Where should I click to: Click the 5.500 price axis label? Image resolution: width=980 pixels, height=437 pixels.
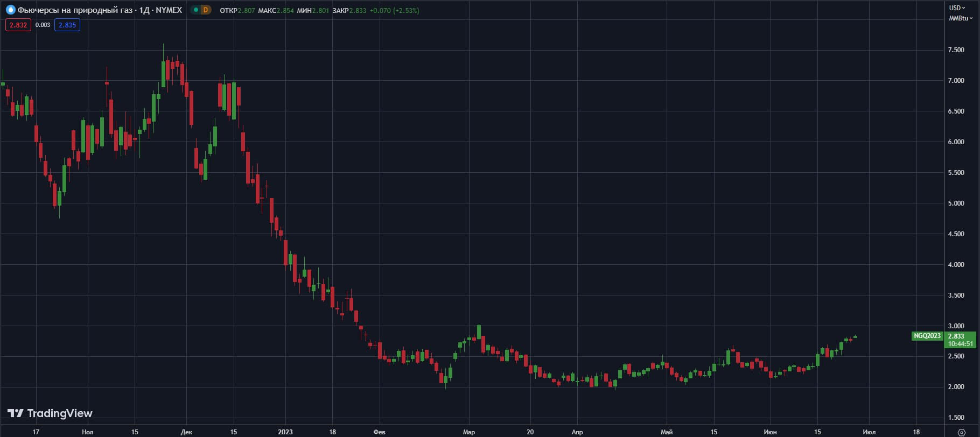click(956, 173)
